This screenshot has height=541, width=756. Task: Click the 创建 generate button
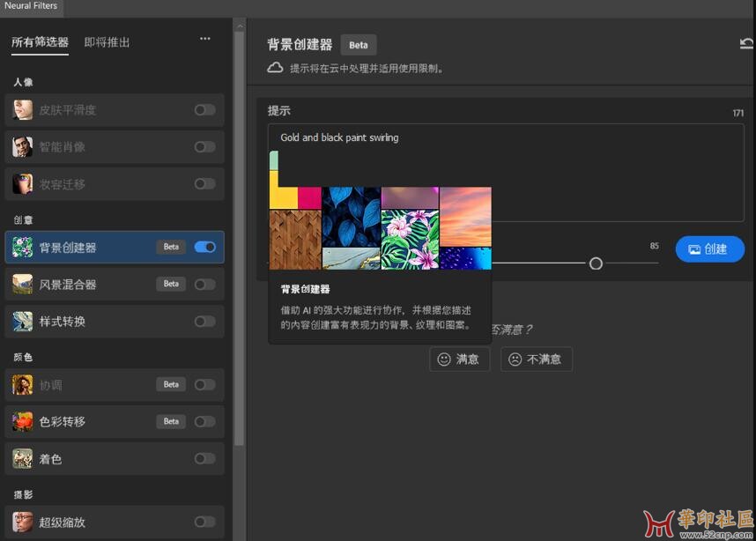(x=709, y=248)
